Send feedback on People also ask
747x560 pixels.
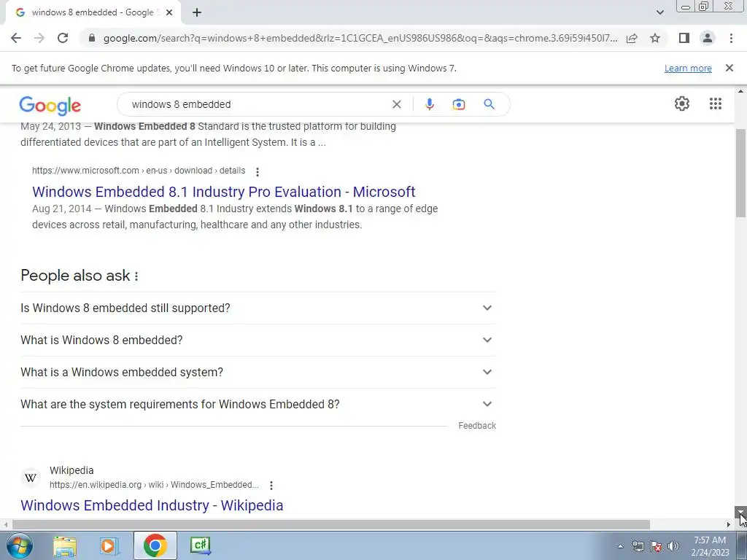coord(477,426)
